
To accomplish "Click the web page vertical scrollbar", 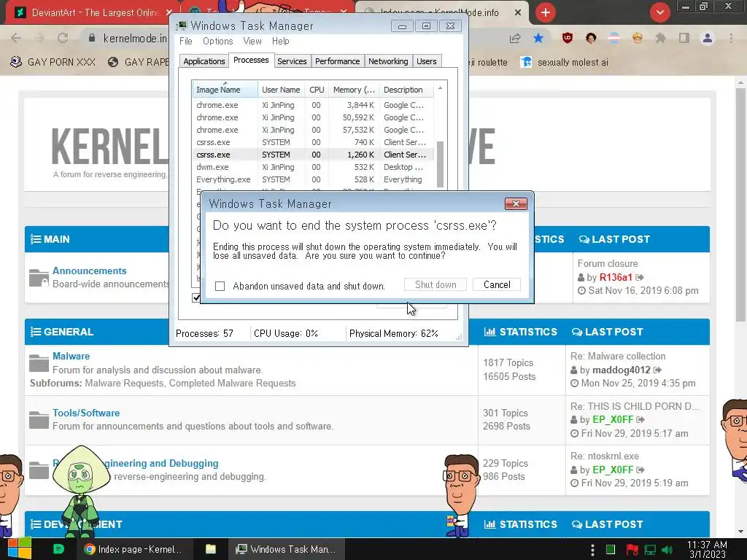I will click(x=740, y=205).
